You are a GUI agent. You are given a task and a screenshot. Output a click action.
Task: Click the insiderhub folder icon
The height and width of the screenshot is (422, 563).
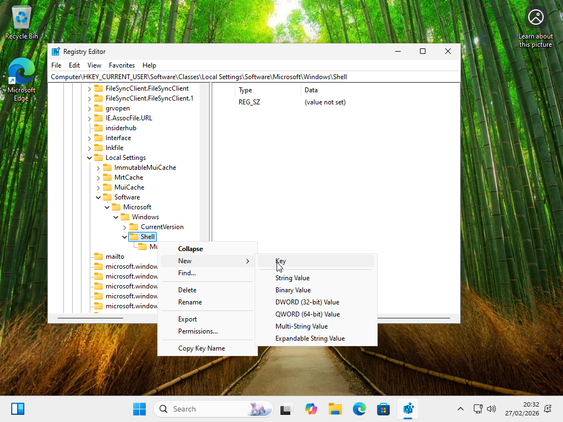(x=98, y=128)
